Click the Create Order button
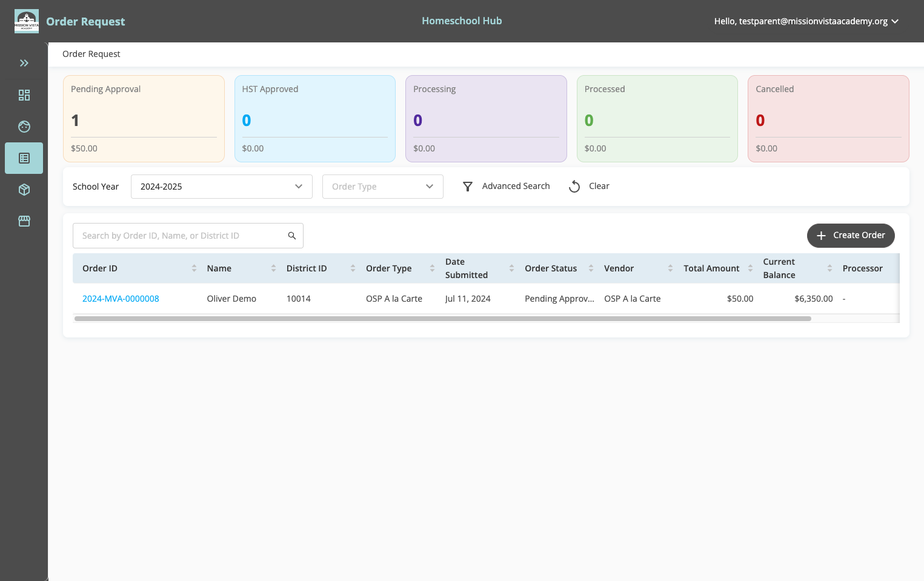 coord(851,236)
